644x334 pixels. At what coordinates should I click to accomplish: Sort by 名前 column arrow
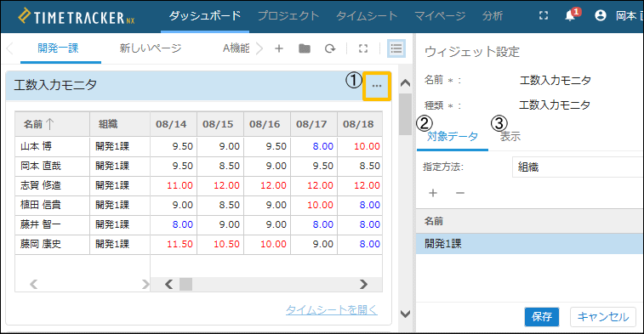click(x=50, y=124)
